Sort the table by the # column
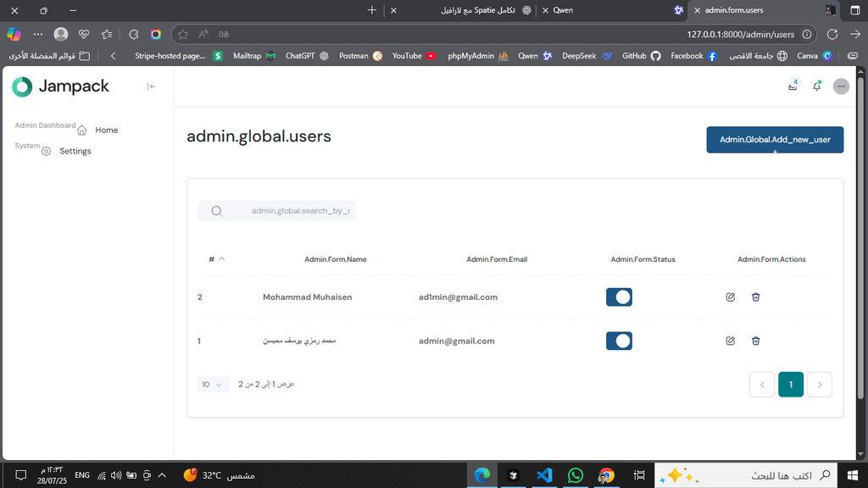Viewport: 868px width, 488px height. 216,259
